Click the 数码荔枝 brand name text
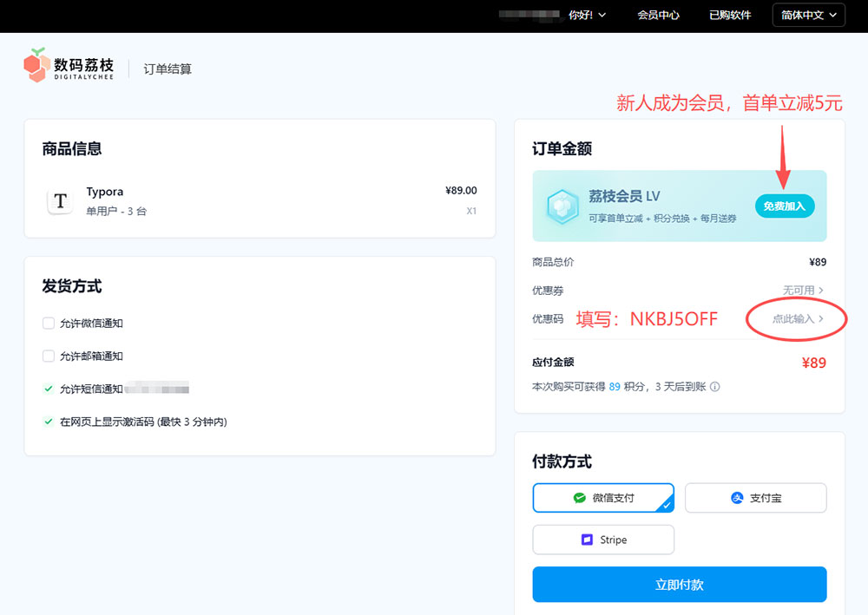The width and height of the screenshot is (868, 615). (83, 65)
